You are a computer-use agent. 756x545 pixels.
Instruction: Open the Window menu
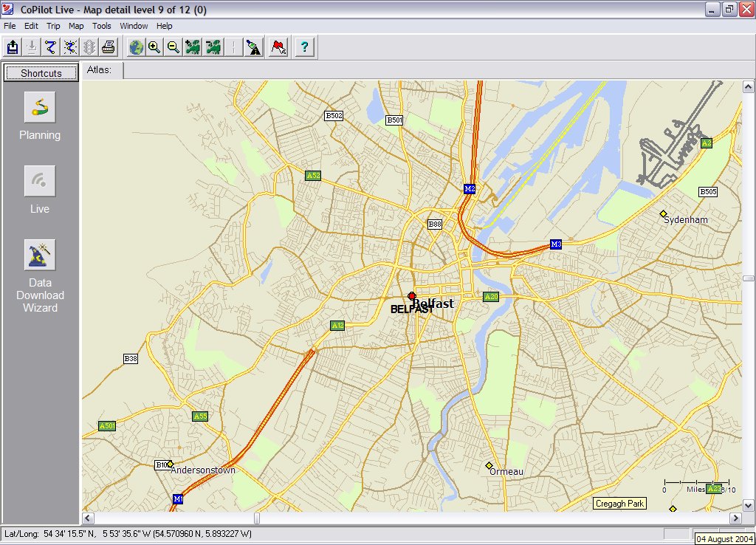pyautogui.click(x=134, y=26)
